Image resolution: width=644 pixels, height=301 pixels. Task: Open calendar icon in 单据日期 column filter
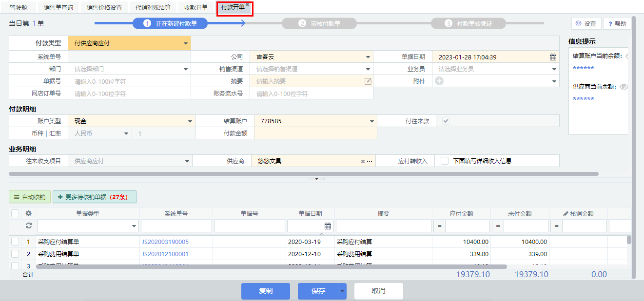pos(328,226)
